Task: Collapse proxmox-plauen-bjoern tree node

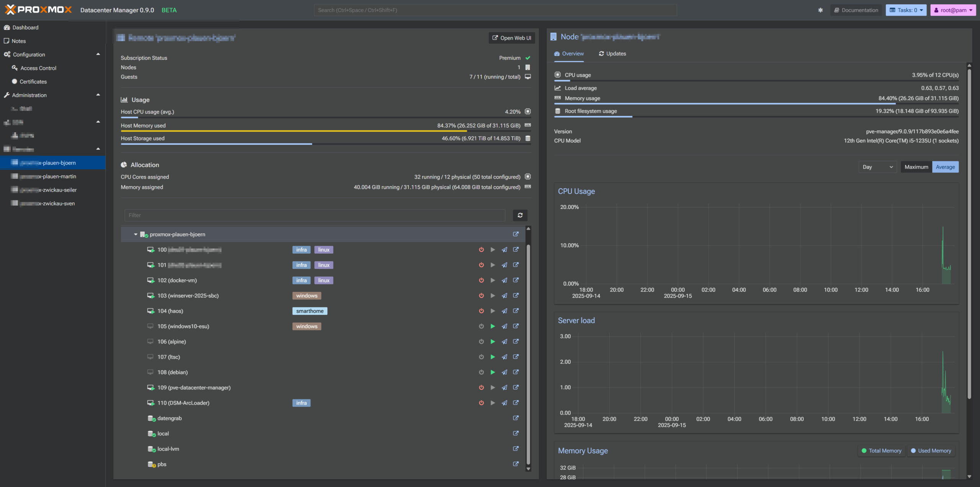Action: pos(136,234)
